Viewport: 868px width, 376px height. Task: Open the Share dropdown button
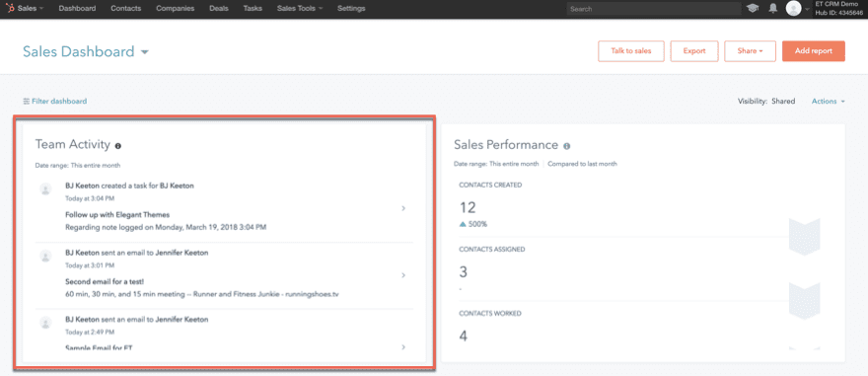click(750, 51)
